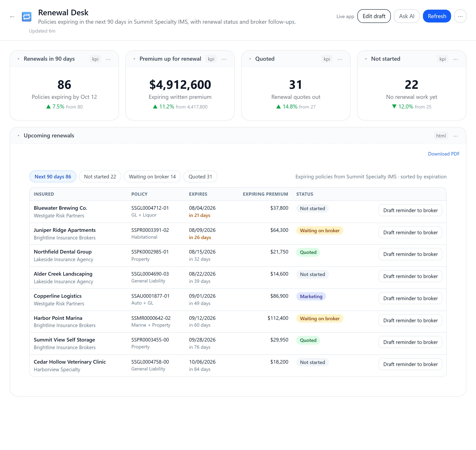
Task: Click policy number SSMR0000642-02
Action: click(x=151, y=318)
